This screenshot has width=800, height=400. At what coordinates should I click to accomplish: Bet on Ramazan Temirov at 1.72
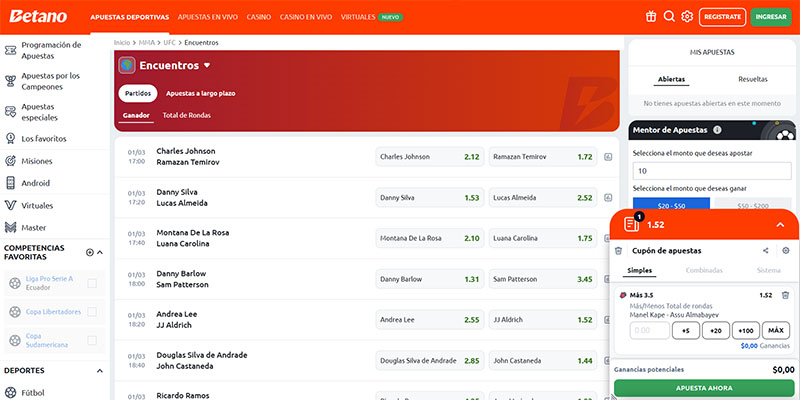point(543,157)
